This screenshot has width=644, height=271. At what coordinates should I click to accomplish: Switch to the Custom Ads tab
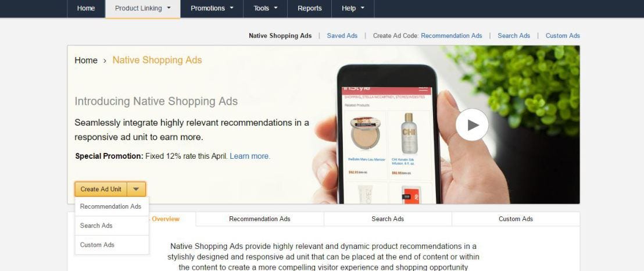click(x=516, y=219)
